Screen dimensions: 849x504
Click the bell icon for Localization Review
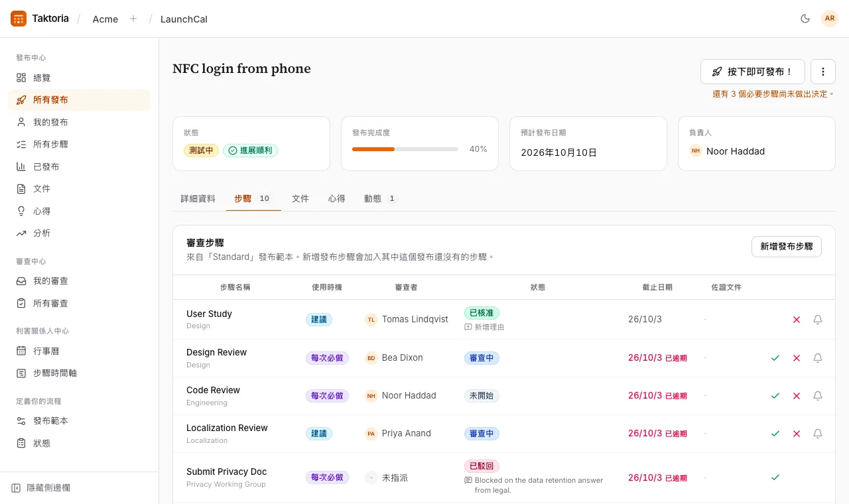coord(818,434)
